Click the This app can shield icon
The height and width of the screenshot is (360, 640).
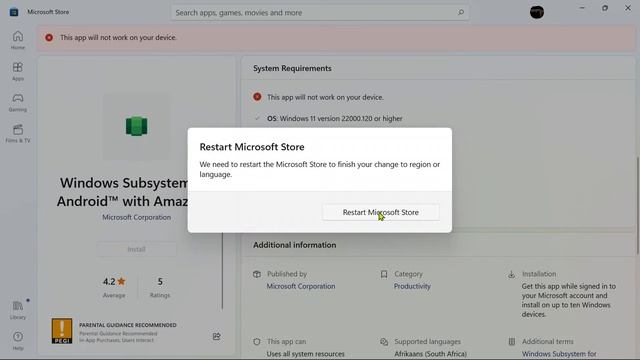[x=257, y=342]
